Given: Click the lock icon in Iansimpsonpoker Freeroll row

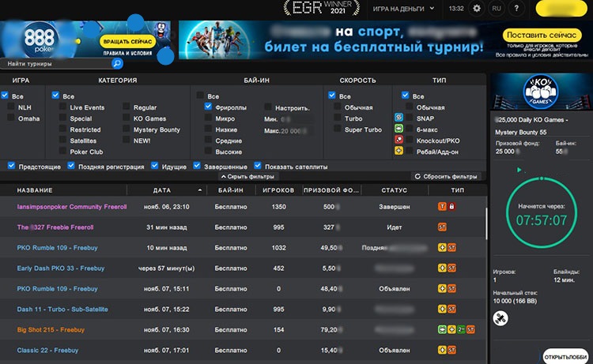Looking at the screenshot, I should tap(451, 207).
